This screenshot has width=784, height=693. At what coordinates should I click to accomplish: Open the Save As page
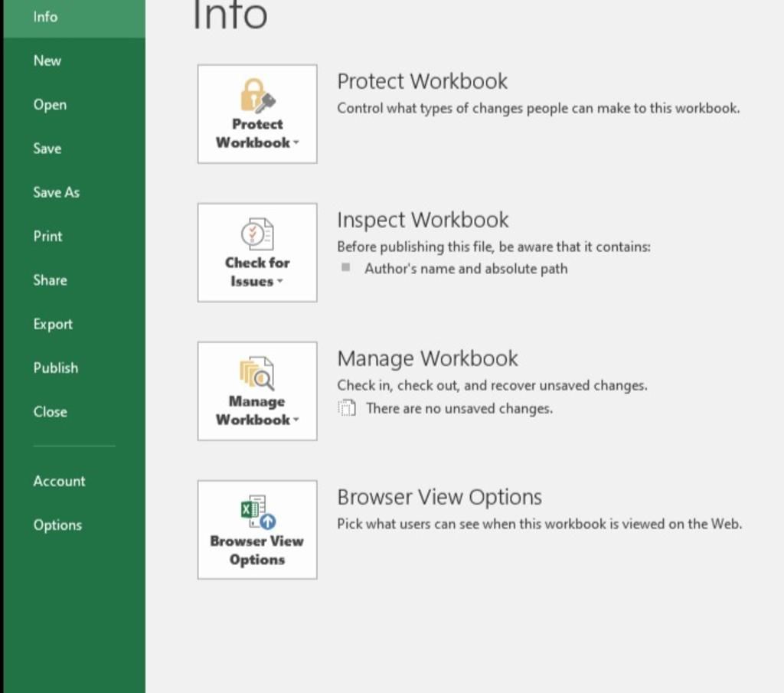pos(56,192)
